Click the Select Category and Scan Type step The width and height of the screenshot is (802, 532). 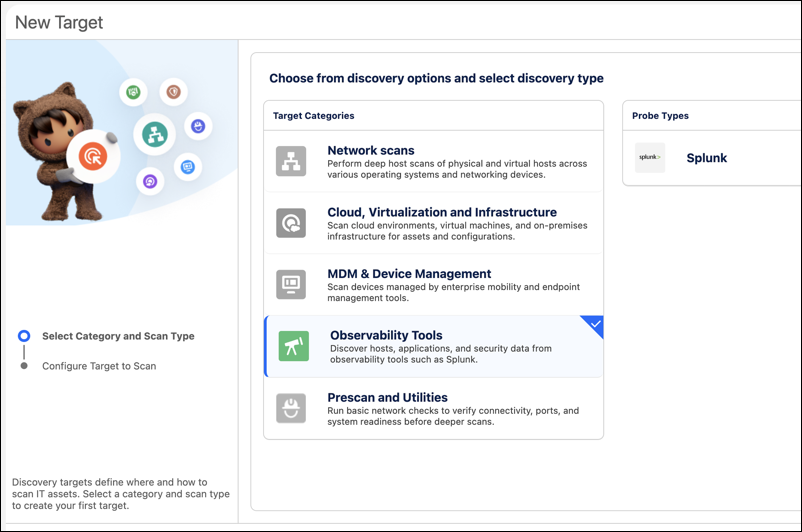[118, 336]
